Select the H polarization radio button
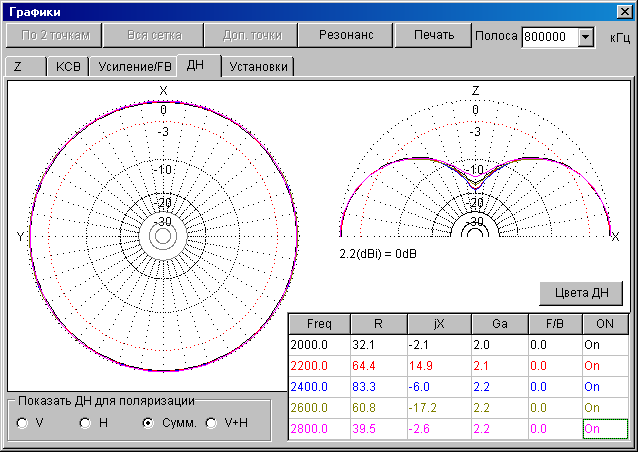This screenshot has width=638, height=452. click(x=86, y=423)
